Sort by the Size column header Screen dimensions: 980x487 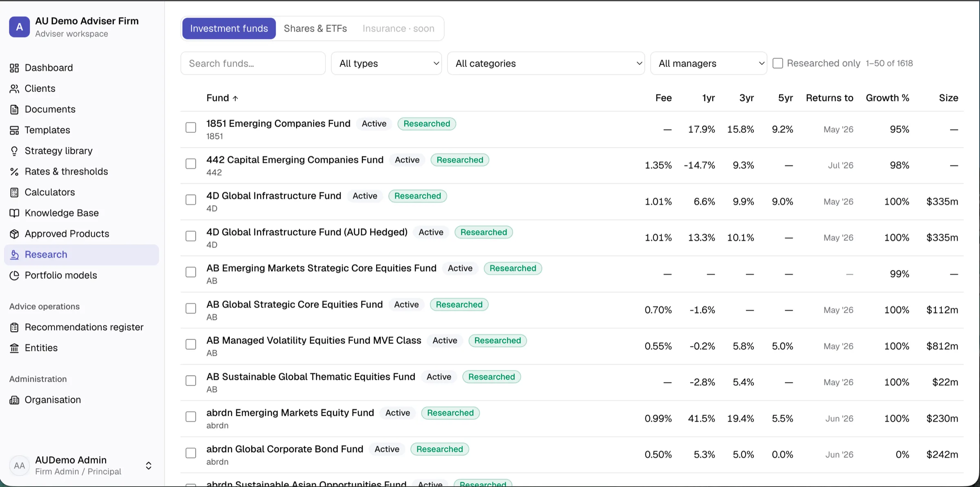pos(948,98)
